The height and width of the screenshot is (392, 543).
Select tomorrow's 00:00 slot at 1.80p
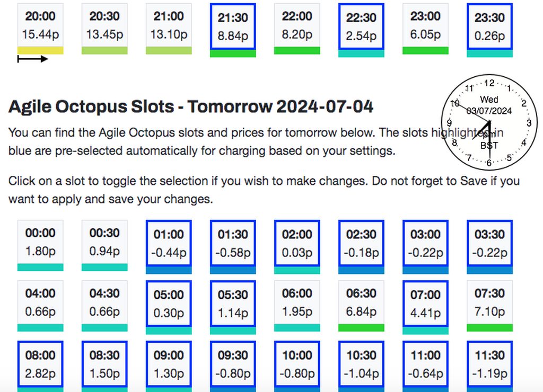[40, 242]
